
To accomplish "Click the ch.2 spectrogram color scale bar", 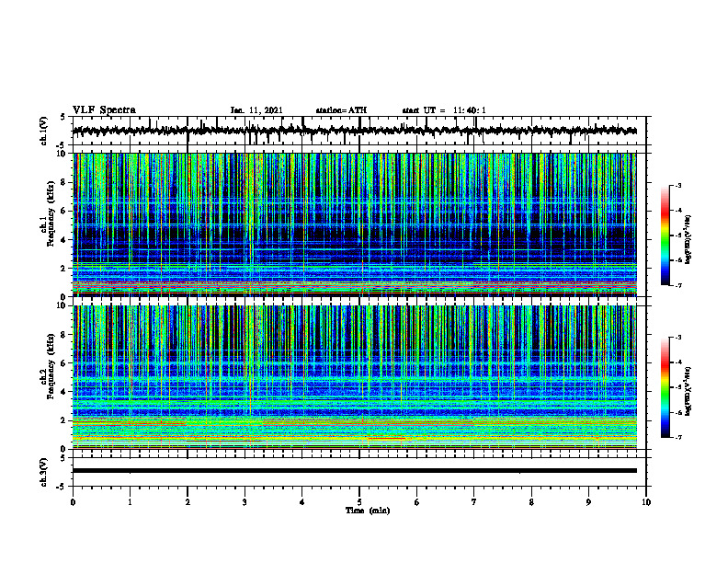I will pos(665,387).
